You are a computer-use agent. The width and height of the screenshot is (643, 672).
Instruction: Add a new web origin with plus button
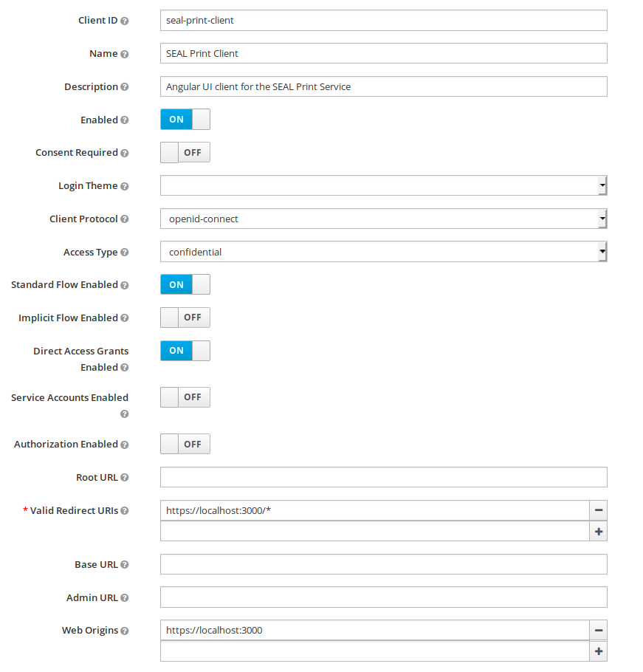point(598,651)
